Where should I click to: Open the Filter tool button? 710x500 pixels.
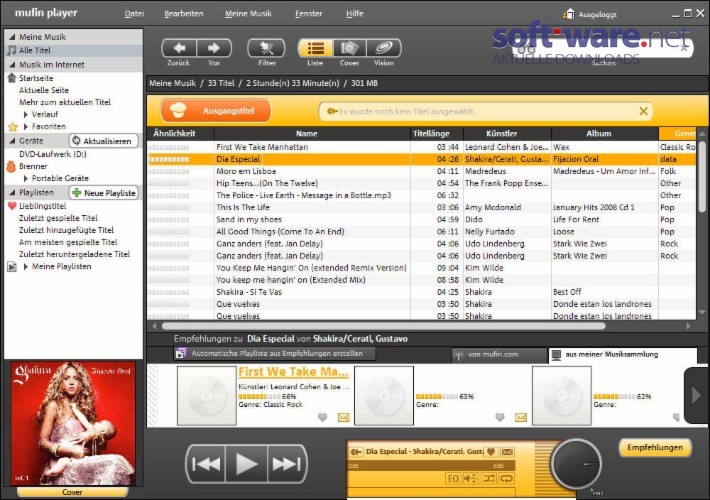(266, 48)
